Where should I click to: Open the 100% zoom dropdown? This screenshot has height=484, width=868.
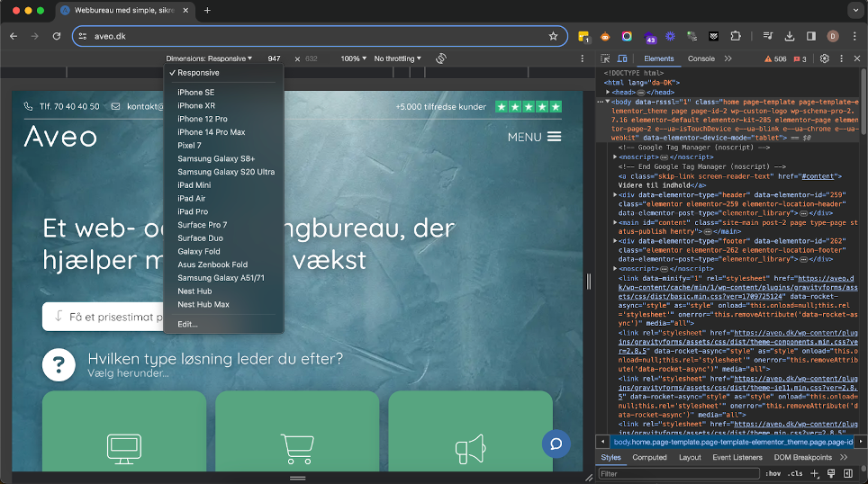coord(353,58)
